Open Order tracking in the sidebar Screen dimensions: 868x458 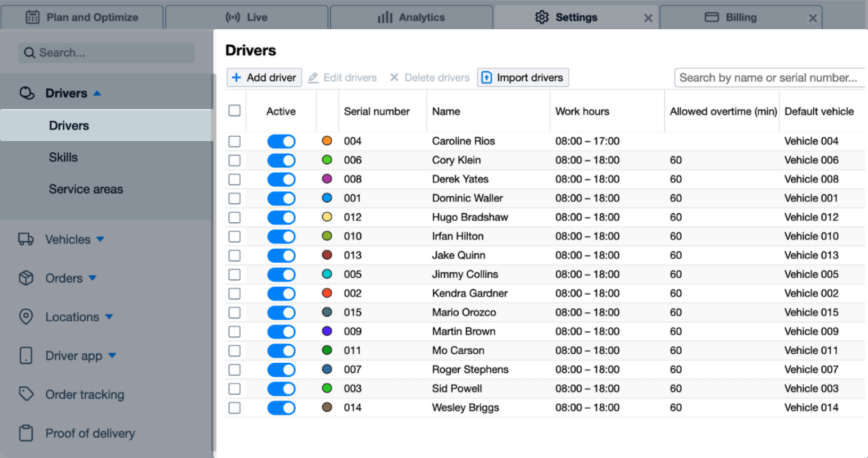point(85,394)
